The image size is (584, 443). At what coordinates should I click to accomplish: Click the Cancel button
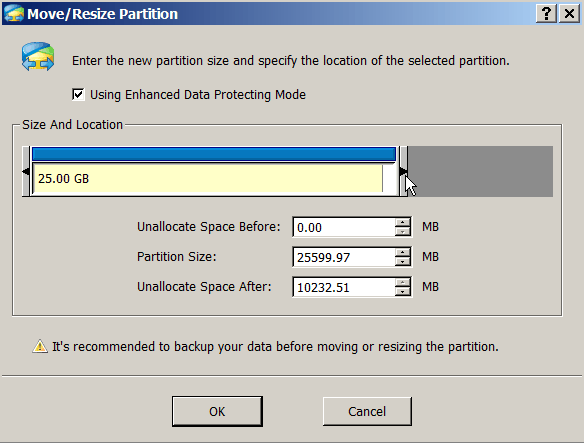pos(367,411)
